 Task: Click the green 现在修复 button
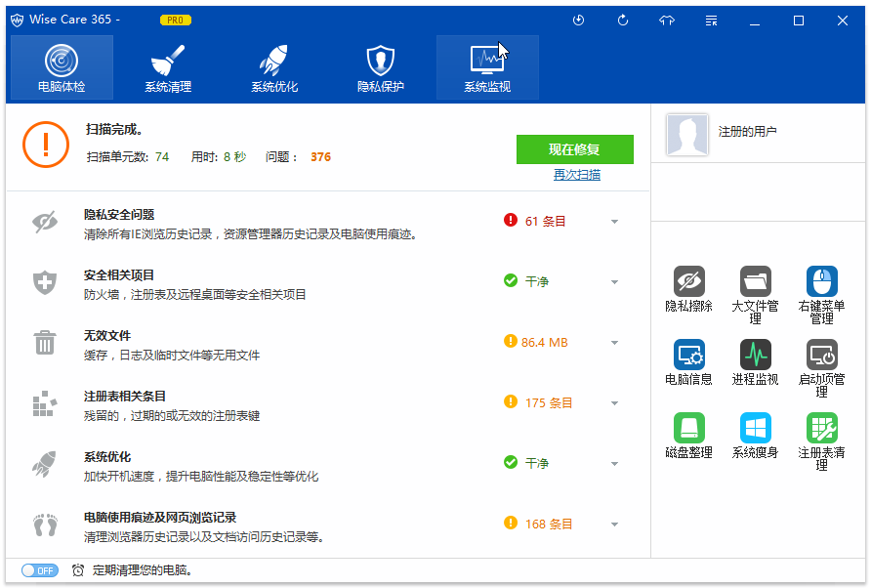tap(574, 149)
